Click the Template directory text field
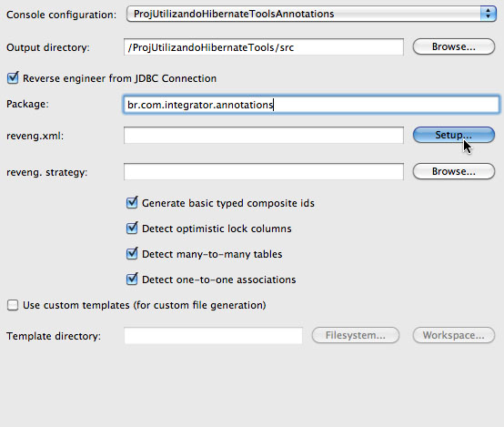Screen dimensions: 504x427 [214, 336]
